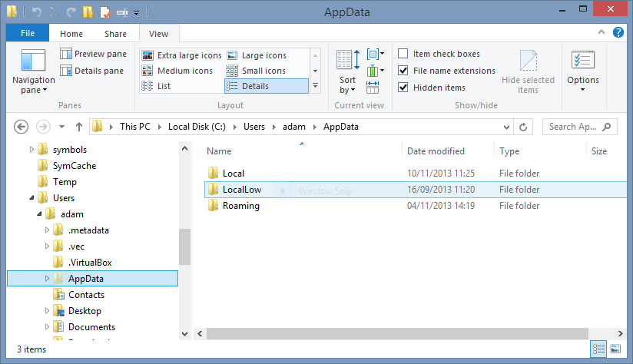This screenshot has width=633, height=364.
Task: Open folder Options
Action: tap(582, 71)
